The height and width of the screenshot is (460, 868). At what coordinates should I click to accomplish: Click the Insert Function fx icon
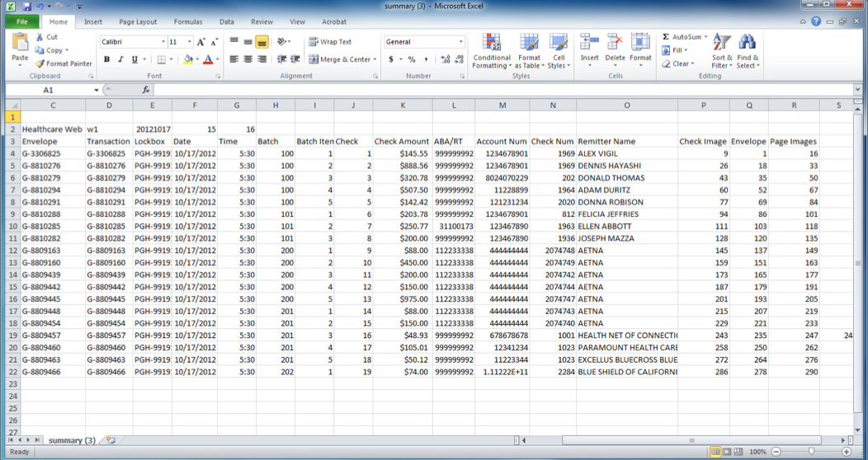145,90
